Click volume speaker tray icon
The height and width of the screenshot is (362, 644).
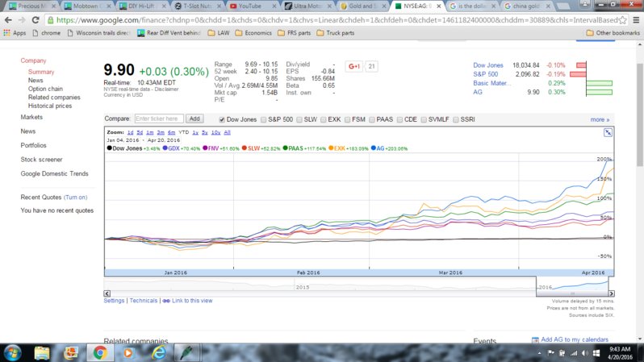point(585,353)
